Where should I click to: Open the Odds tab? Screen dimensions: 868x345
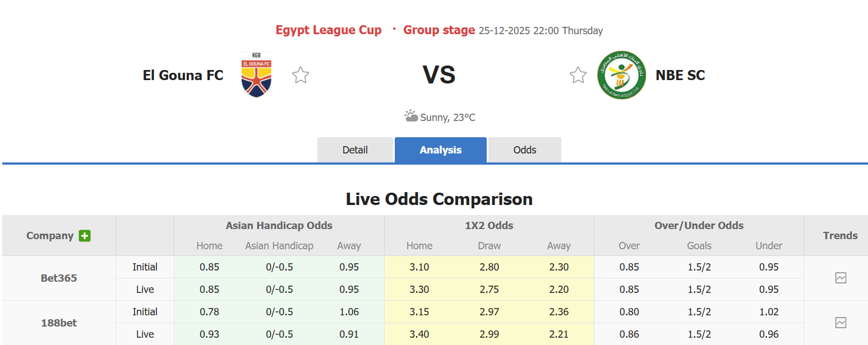click(x=525, y=150)
